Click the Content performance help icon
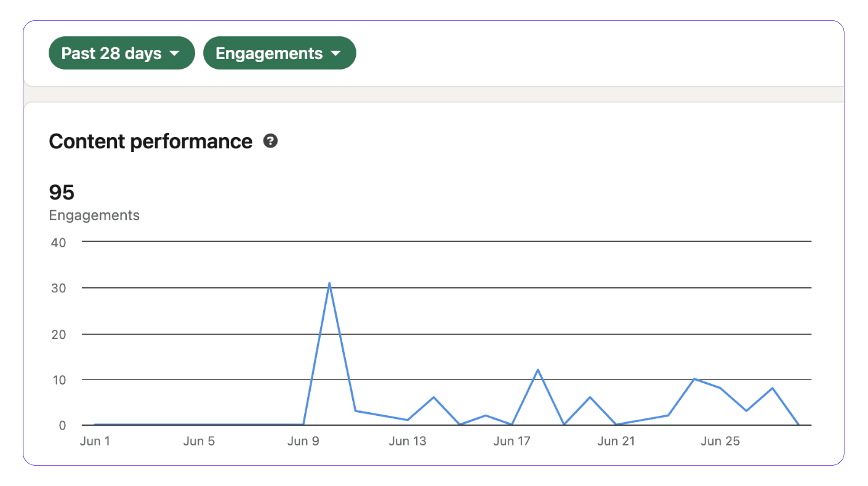 point(270,141)
